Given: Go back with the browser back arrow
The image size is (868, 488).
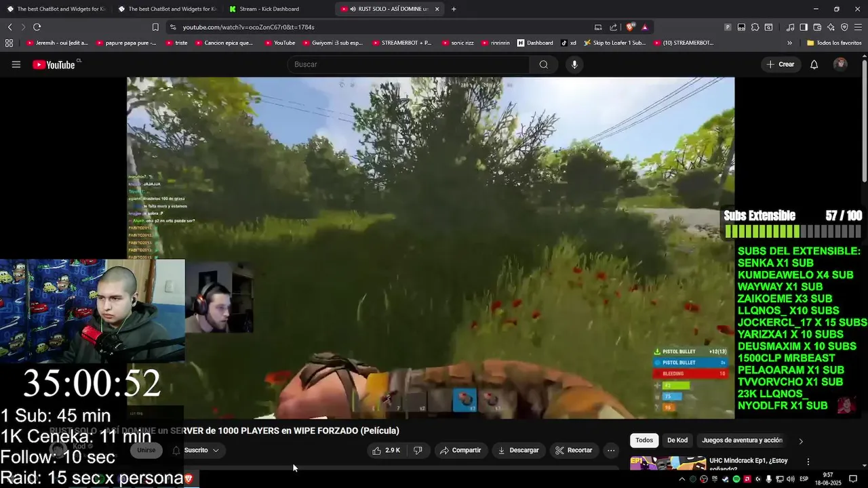Looking at the screenshot, I should [9, 27].
